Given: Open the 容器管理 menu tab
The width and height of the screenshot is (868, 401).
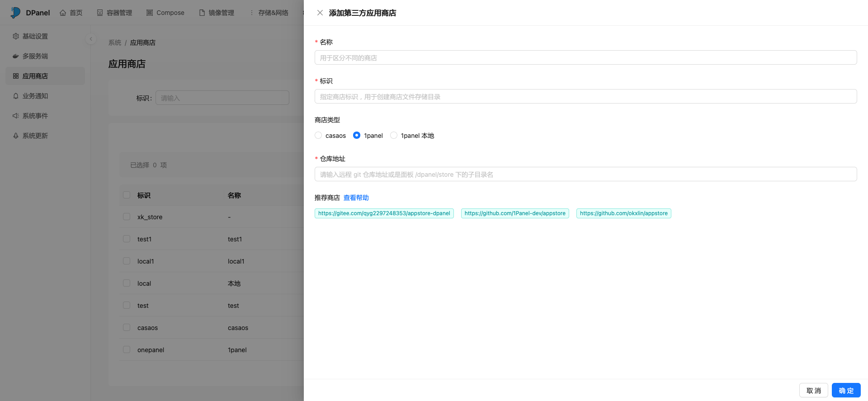Looking at the screenshot, I should (x=115, y=13).
